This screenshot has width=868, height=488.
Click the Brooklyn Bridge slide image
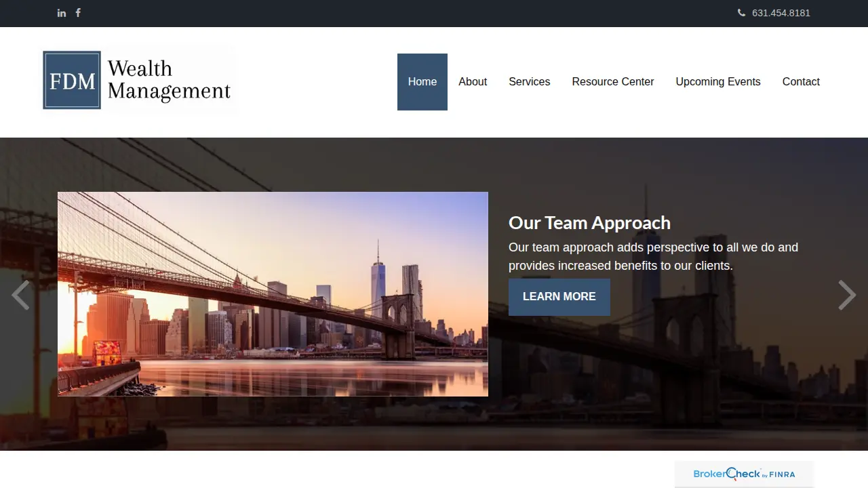pos(273,294)
